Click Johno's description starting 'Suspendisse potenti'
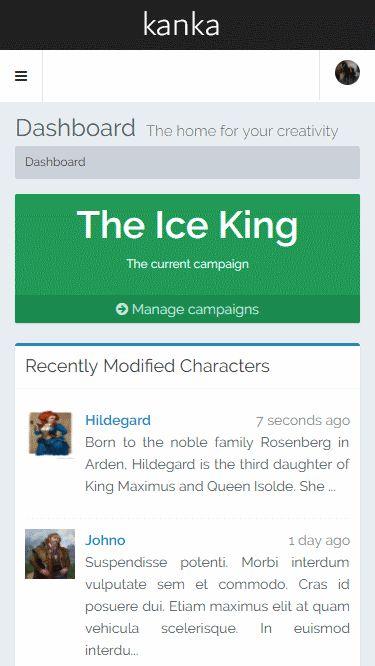 click(217, 606)
